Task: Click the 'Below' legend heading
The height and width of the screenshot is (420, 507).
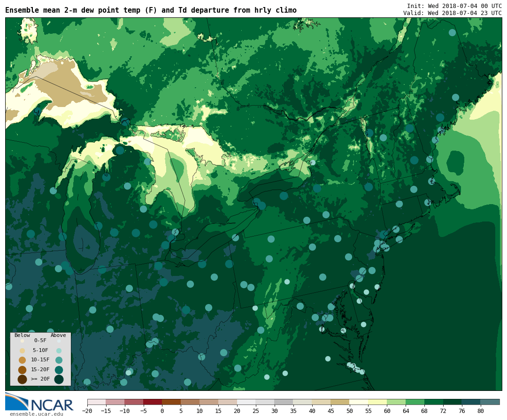Action: pos(23,335)
